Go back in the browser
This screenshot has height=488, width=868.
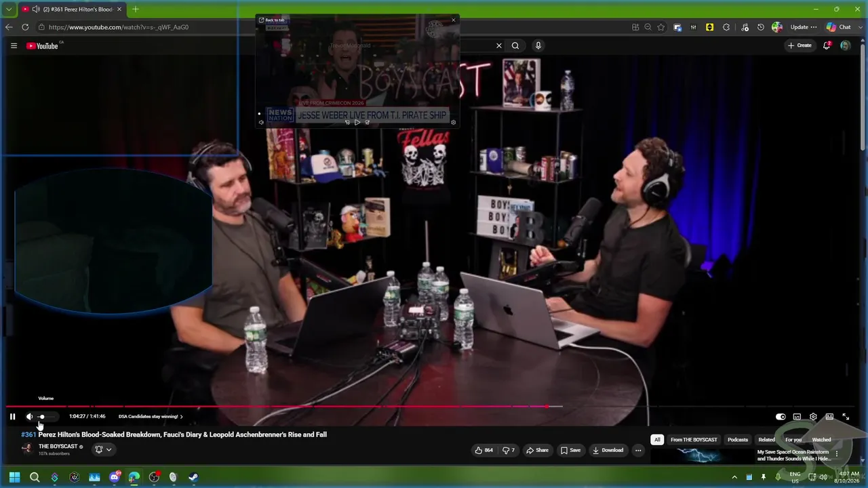(9, 27)
